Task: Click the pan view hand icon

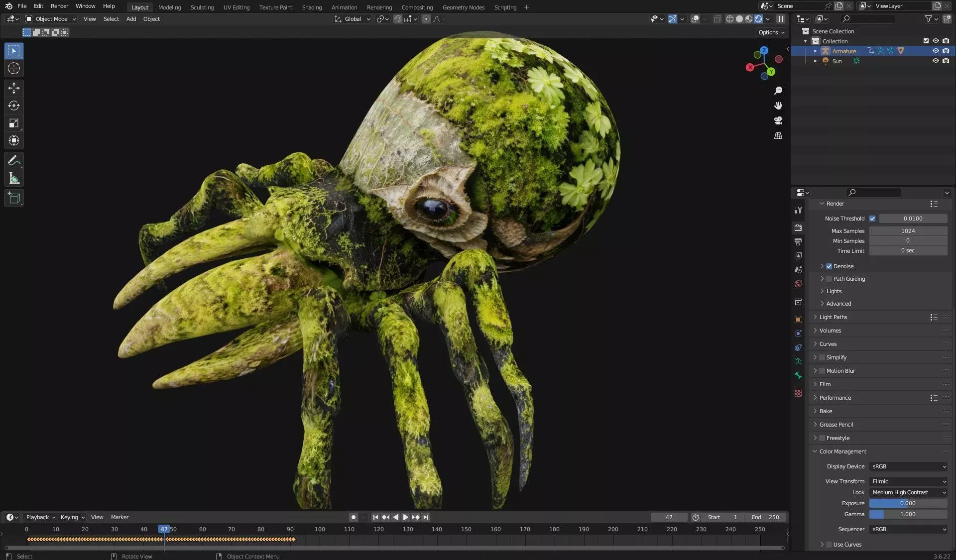Action: (778, 106)
